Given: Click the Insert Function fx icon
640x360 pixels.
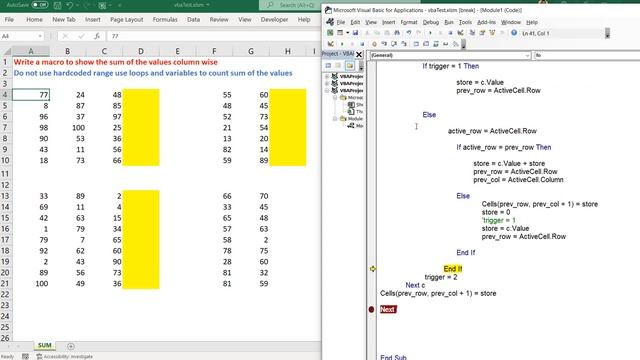Looking at the screenshot, I should point(97,36).
